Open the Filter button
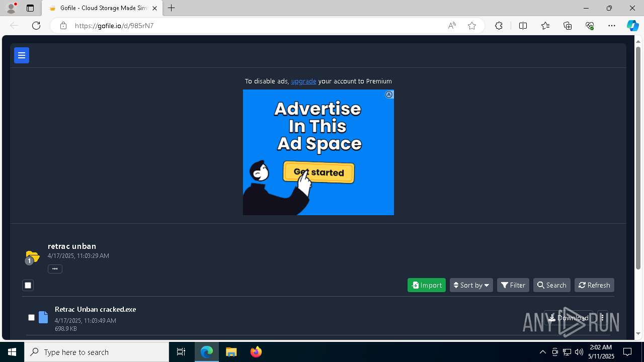 [513, 285]
